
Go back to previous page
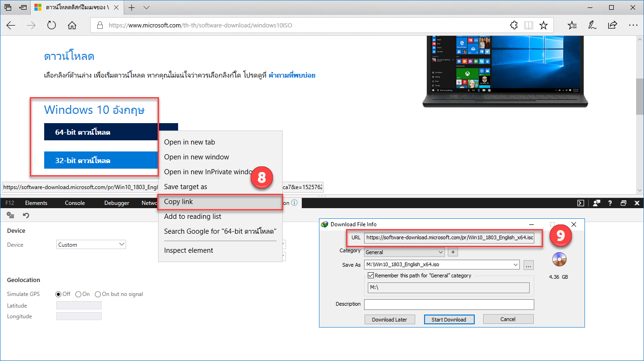tap(11, 26)
